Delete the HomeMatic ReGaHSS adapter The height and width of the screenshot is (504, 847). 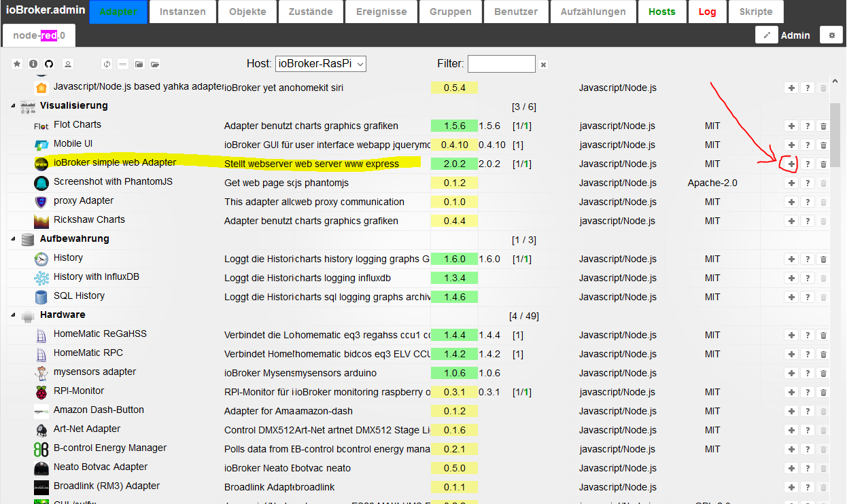(x=824, y=335)
